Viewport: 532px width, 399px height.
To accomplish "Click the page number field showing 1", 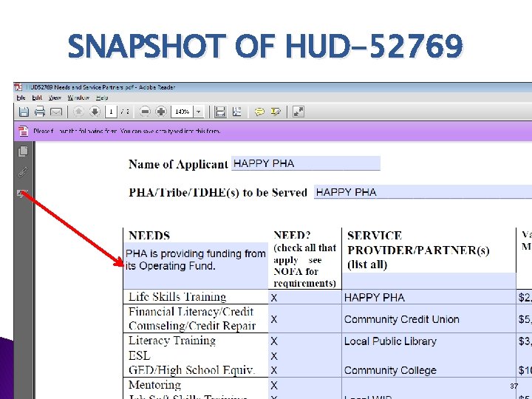I will (111, 112).
